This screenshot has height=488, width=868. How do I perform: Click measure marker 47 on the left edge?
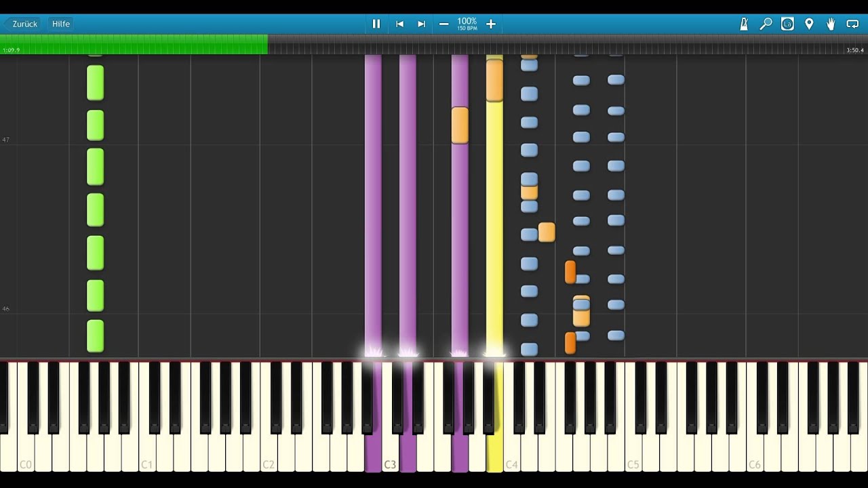[5, 140]
